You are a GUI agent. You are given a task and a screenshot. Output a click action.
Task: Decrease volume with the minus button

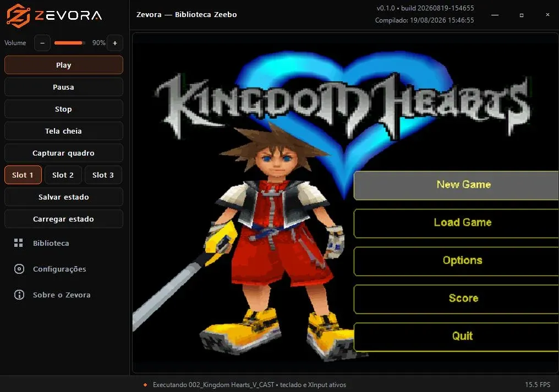pyautogui.click(x=42, y=43)
